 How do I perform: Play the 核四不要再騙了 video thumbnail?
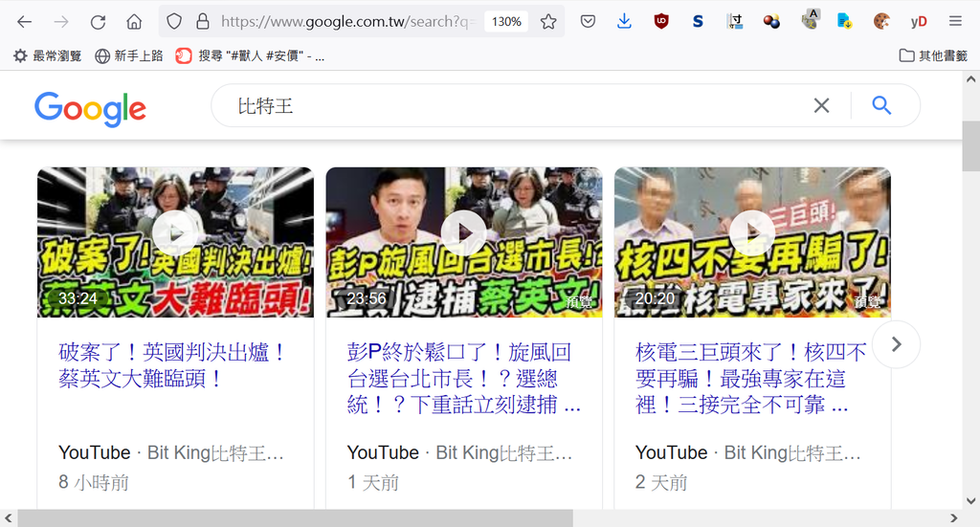click(752, 242)
